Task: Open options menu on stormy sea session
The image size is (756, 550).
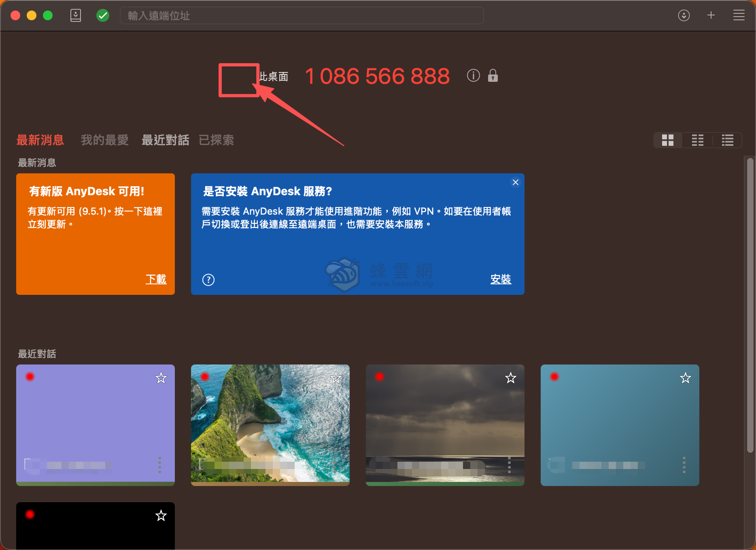Action: tap(510, 465)
